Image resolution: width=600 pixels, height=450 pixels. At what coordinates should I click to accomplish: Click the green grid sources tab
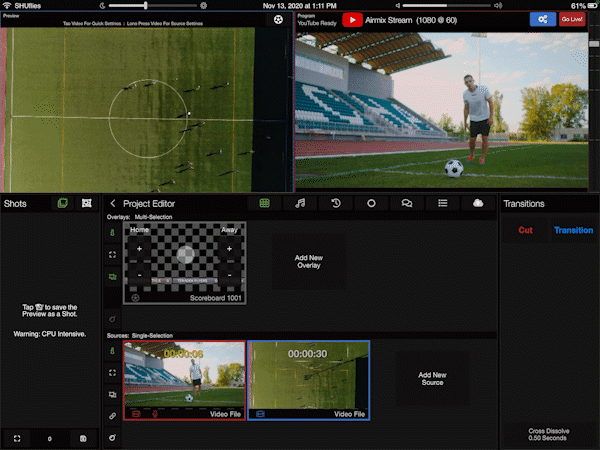265,203
